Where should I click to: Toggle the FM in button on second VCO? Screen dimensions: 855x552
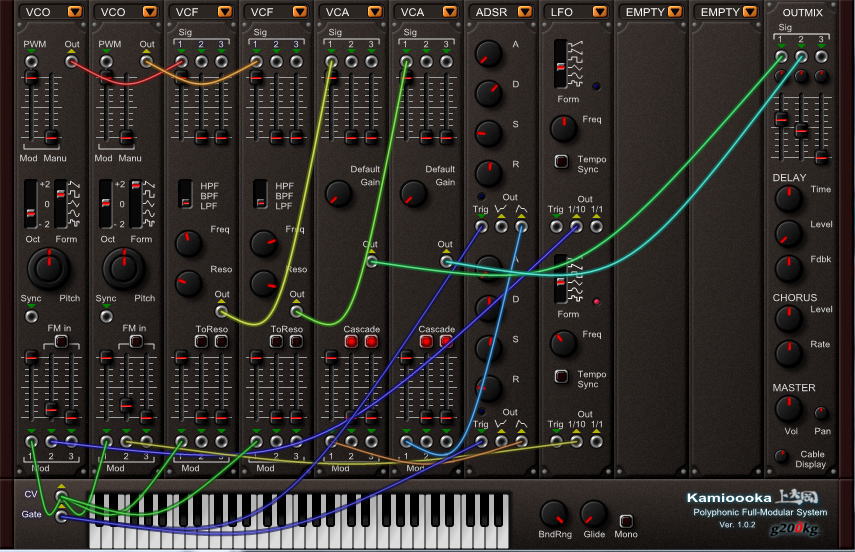coord(136,341)
